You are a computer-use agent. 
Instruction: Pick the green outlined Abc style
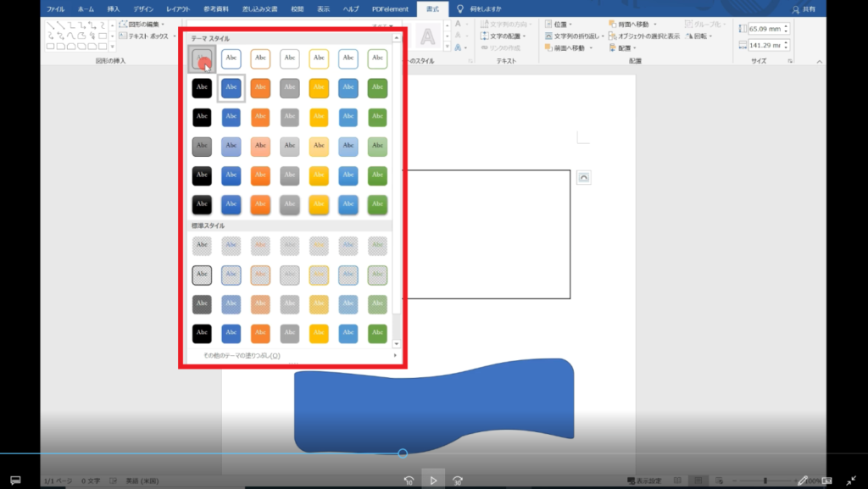coord(377,58)
